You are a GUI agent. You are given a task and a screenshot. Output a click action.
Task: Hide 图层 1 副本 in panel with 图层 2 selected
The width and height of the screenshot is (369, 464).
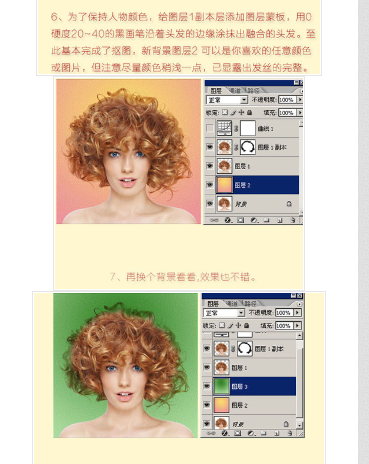(x=210, y=147)
